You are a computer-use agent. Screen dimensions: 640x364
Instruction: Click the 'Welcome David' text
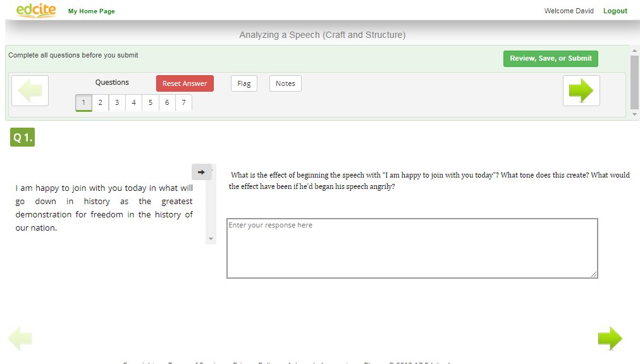(x=569, y=11)
